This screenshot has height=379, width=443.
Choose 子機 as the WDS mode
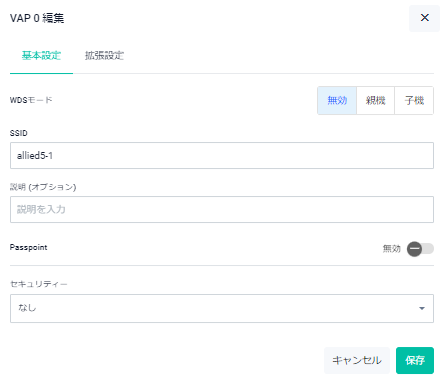tap(414, 100)
